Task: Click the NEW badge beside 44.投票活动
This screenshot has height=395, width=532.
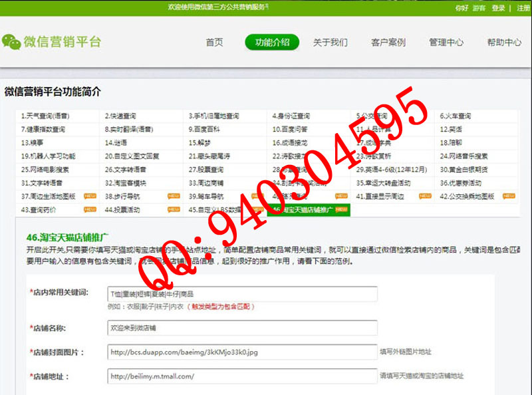Action: point(174,209)
